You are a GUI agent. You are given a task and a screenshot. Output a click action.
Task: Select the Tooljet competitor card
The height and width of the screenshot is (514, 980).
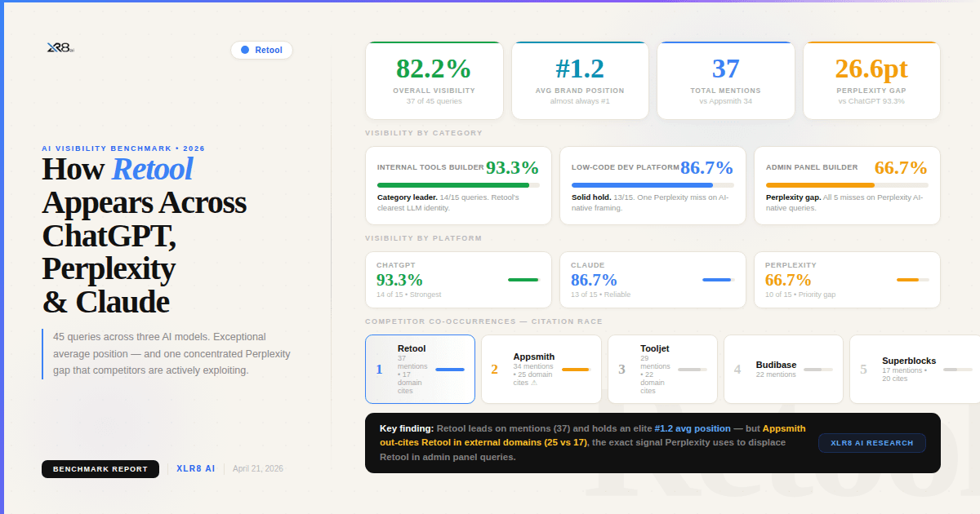coord(661,369)
